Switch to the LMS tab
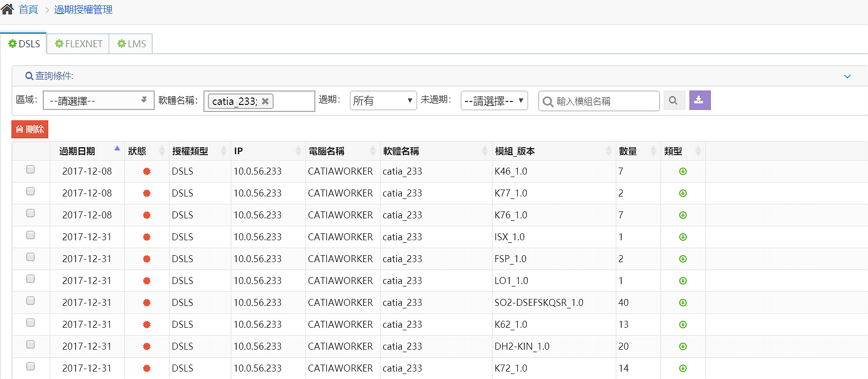The width and height of the screenshot is (868, 379). (x=131, y=44)
